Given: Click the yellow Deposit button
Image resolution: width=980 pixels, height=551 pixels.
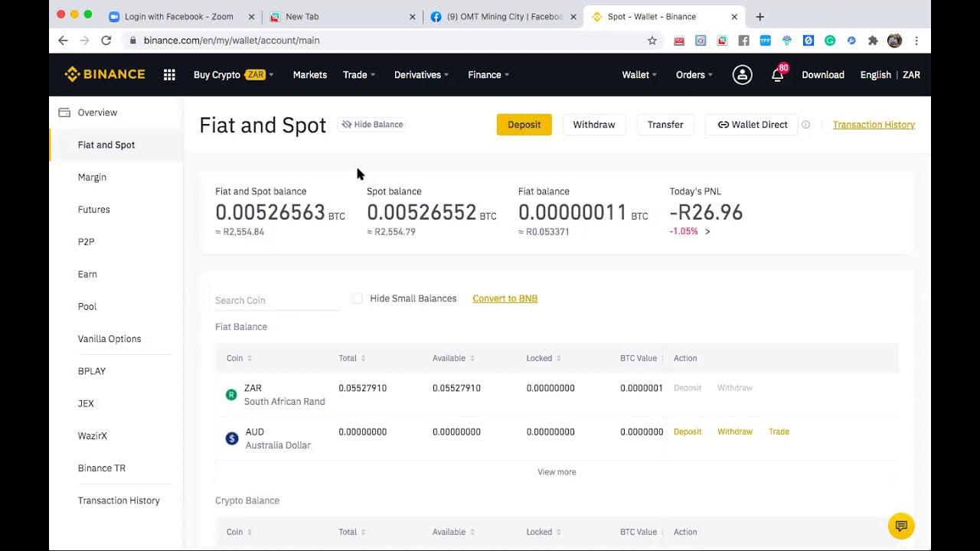Looking at the screenshot, I should tap(524, 125).
